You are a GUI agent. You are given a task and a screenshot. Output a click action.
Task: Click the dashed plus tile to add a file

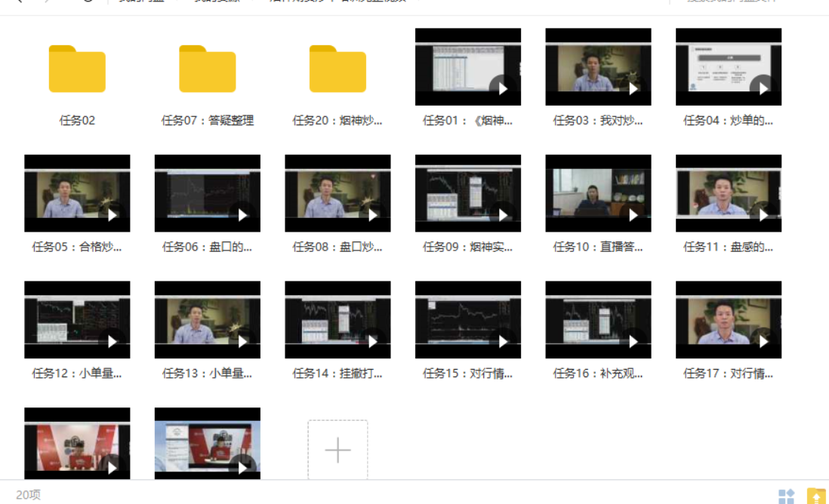pos(337,450)
